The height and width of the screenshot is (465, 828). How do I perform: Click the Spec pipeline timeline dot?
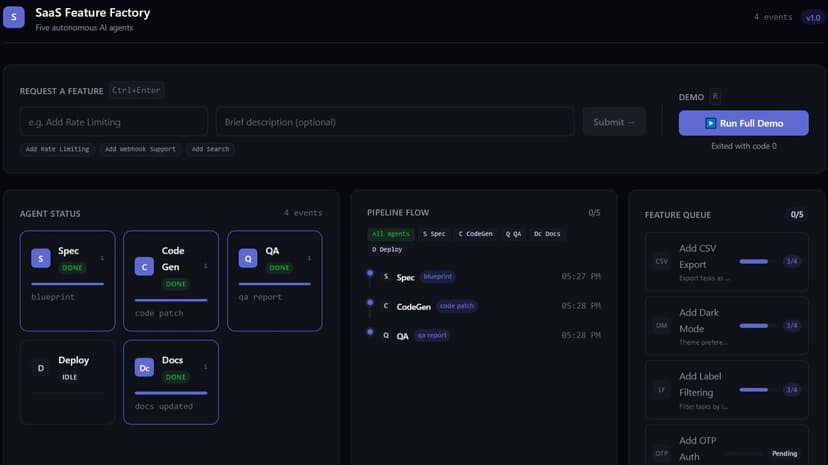370,273
